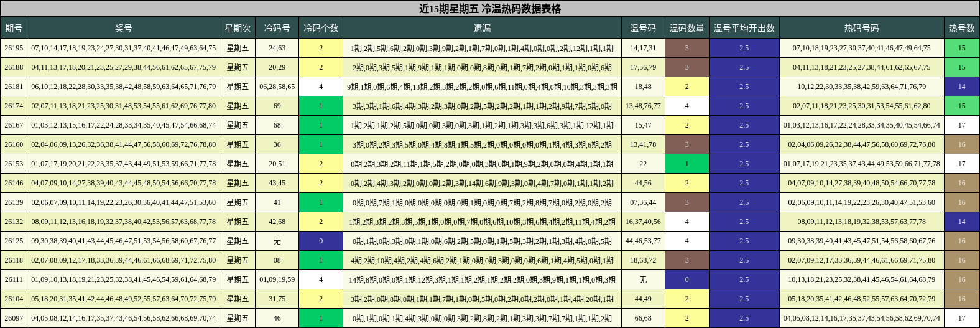Click warm numbers cell 13,48,76,77
The height and width of the screenshot is (328, 980).
[x=643, y=106]
